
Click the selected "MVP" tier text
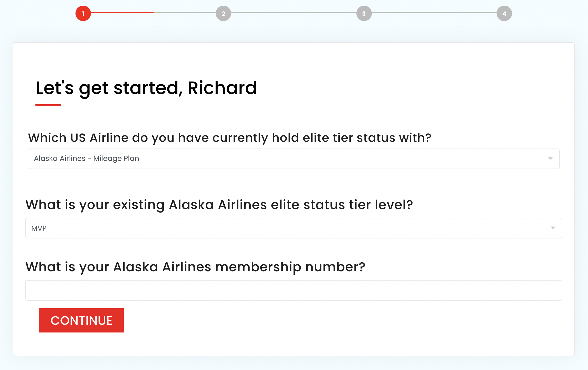click(39, 228)
